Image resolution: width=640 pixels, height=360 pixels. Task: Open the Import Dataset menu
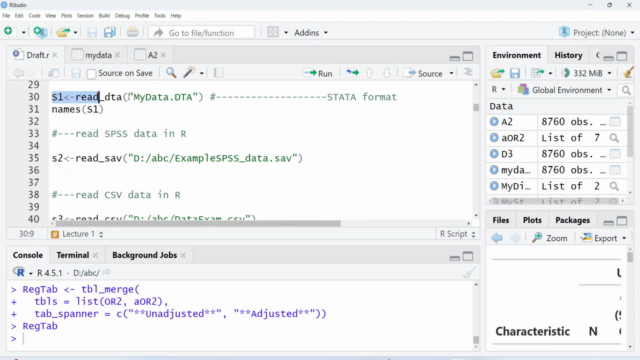(x=541, y=73)
